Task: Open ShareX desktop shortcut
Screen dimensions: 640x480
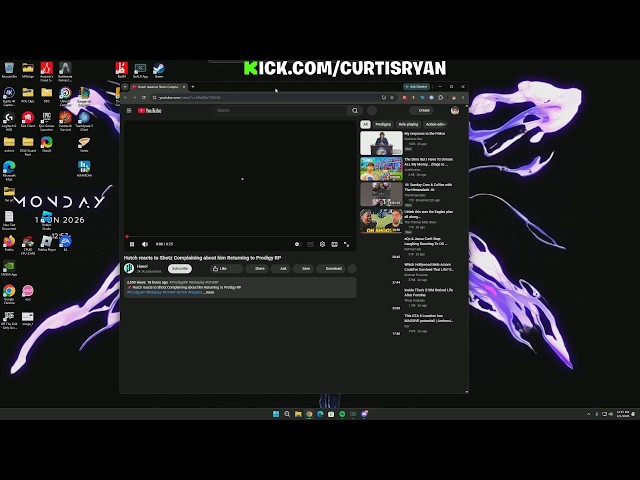Action: (47, 144)
